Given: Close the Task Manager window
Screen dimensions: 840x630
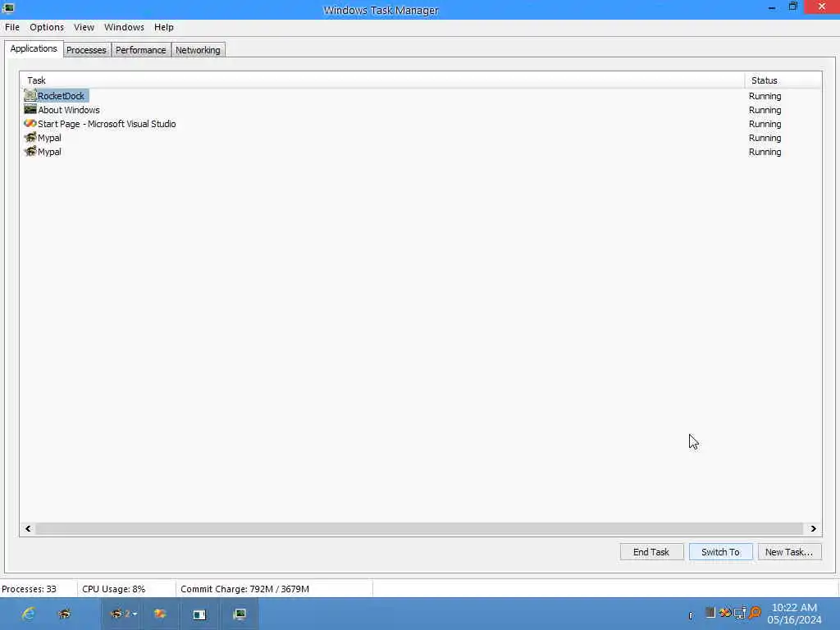Looking at the screenshot, I should click(822, 7).
